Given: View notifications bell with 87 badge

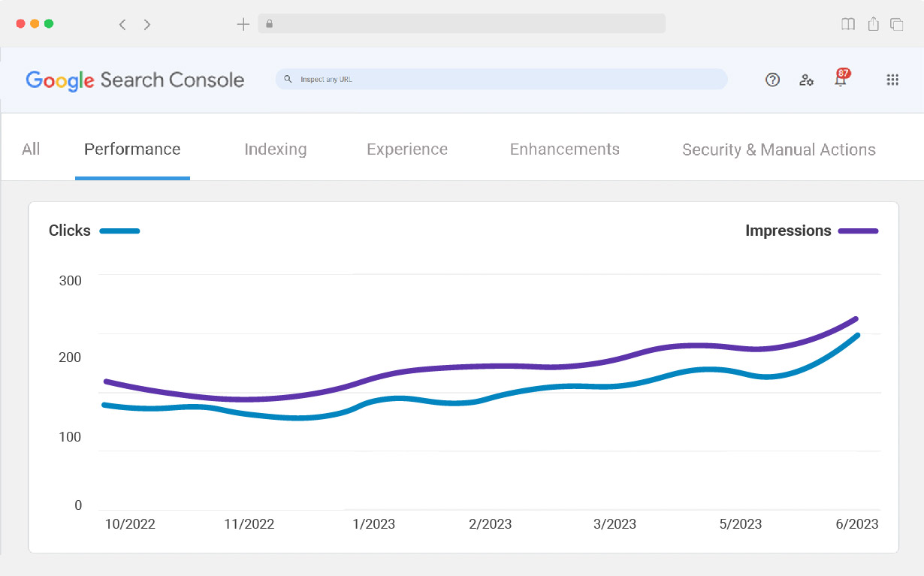Looking at the screenshot, I should pyautogui.click(x=841, y=80).
